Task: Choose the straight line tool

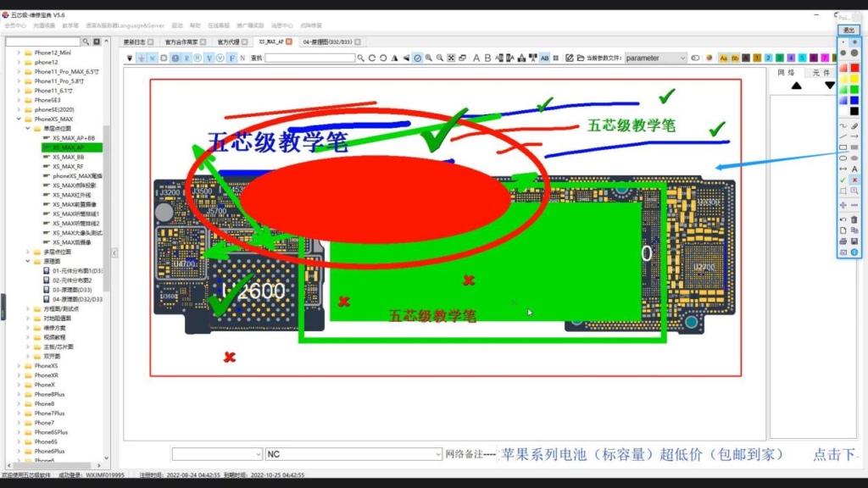Action: 843,136
